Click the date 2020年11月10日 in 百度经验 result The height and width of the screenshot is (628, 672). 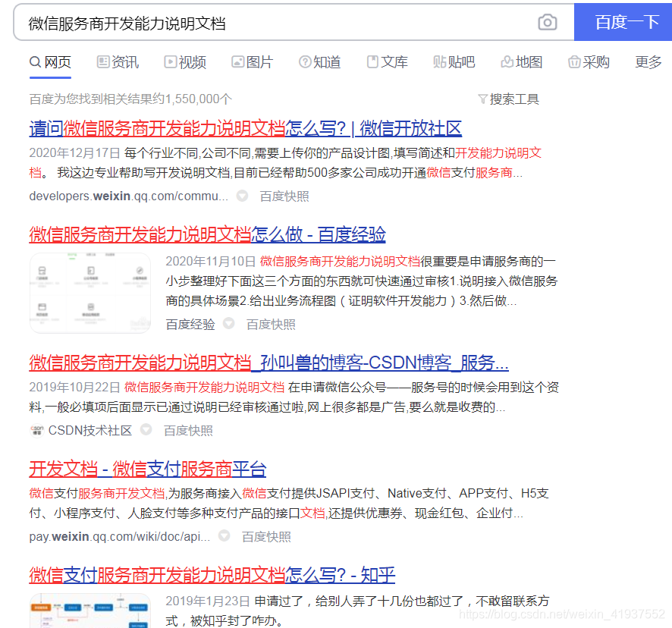211,261
